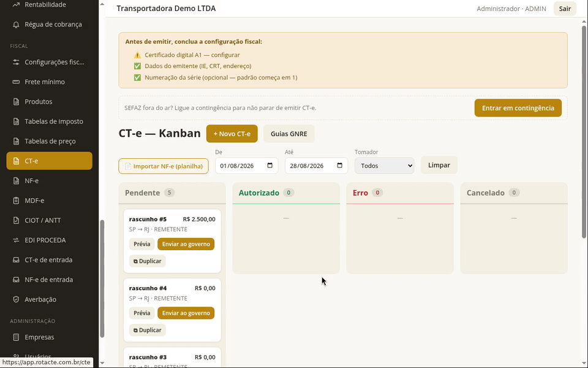Click the exchange arrows icon beside EDI PROCEDA
Screen dimensions: 588x368
pyautogui.click(x=16, y=240)
